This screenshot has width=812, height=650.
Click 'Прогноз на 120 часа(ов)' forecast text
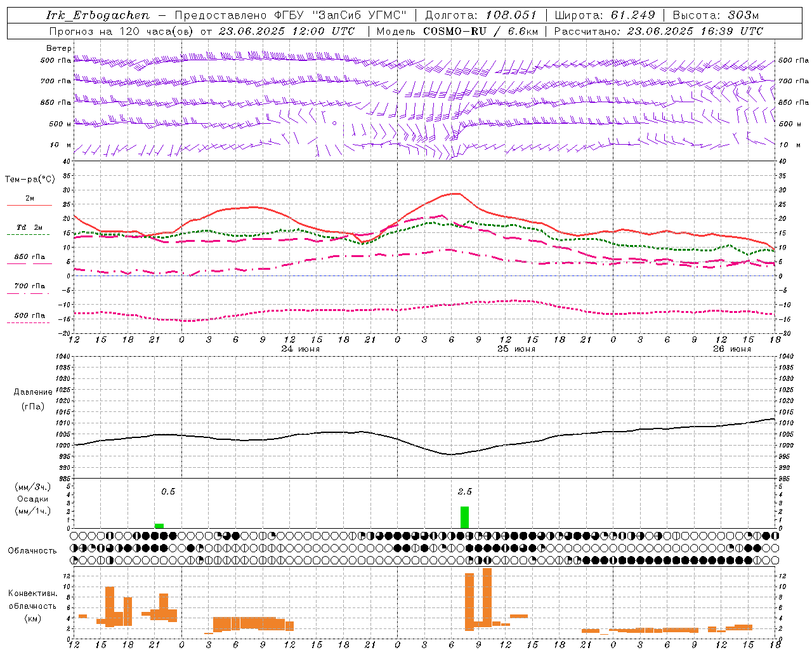(x=122, y=31)
